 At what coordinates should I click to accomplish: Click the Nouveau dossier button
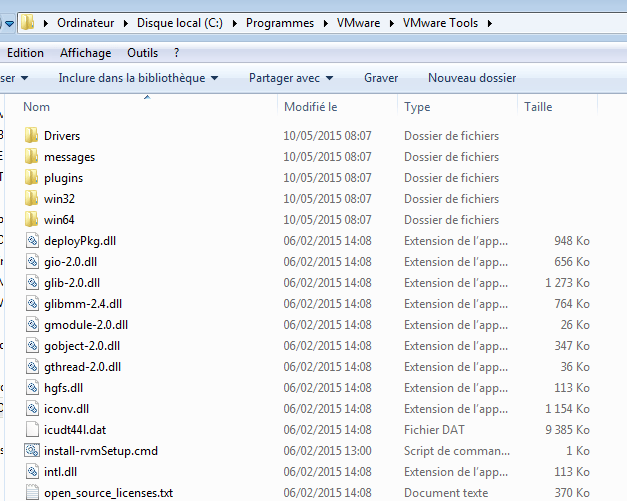[x=472, y=77]
